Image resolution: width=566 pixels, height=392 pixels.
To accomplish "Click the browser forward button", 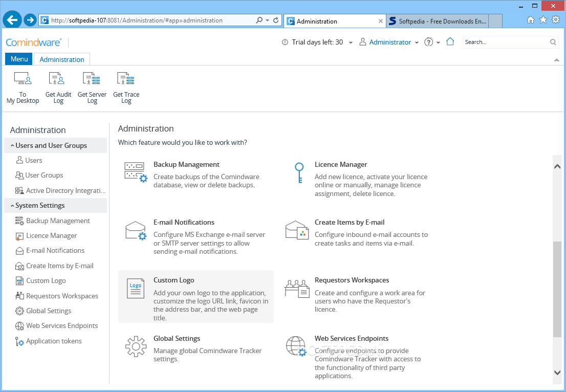I will click(x=30, y=20).
